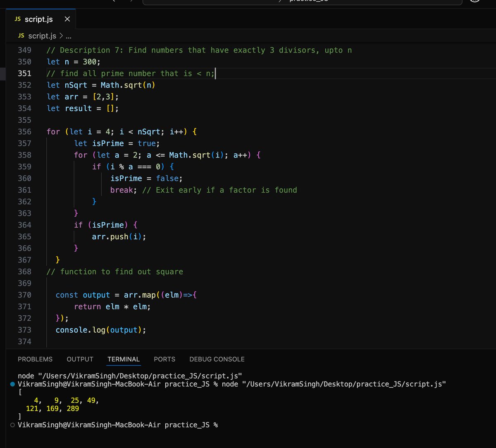The width and height of the screenshot is (496, 448).
Task: Click 'const output' on line 370
Action: point(83,295)
